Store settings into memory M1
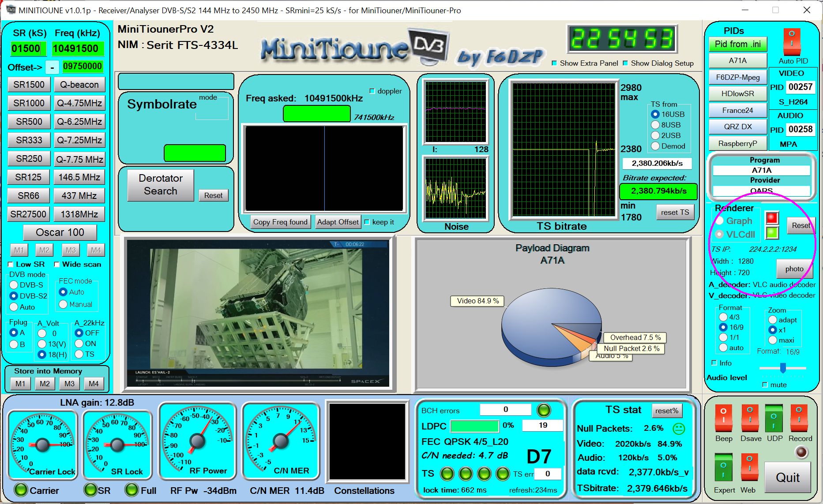 [x=20, y=384]
